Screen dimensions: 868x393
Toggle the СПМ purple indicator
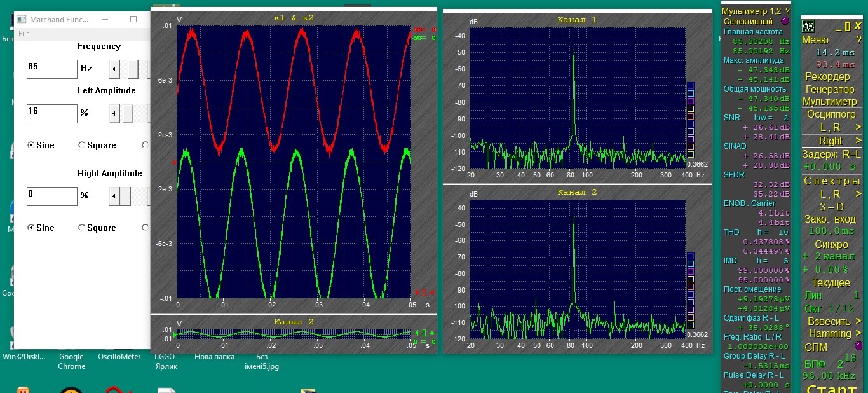(x=858, y=346)
